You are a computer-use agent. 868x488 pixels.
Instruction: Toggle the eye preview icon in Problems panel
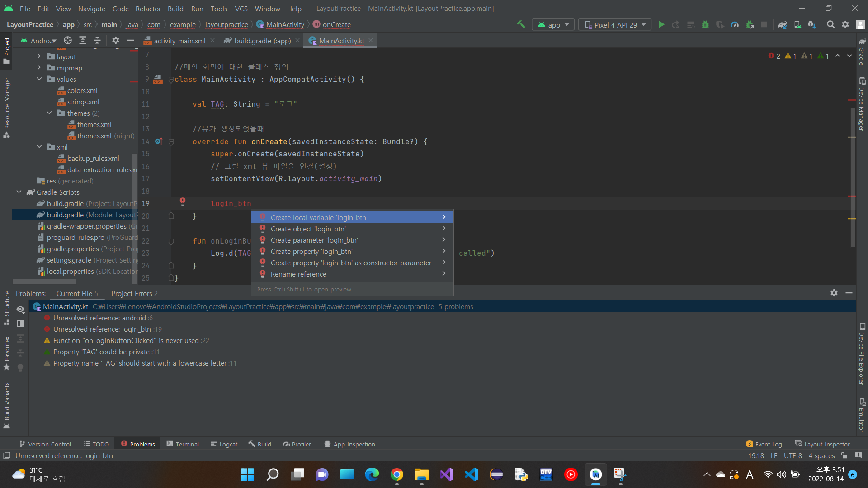point(21,310)
